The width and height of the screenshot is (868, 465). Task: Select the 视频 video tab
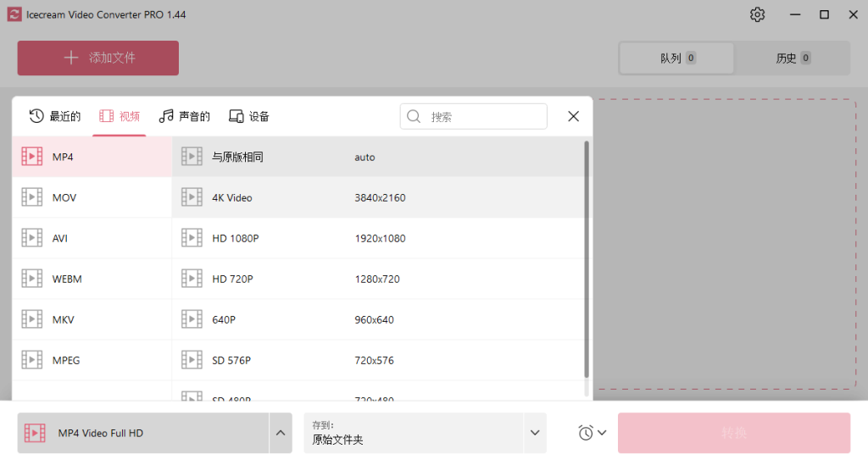119,116
